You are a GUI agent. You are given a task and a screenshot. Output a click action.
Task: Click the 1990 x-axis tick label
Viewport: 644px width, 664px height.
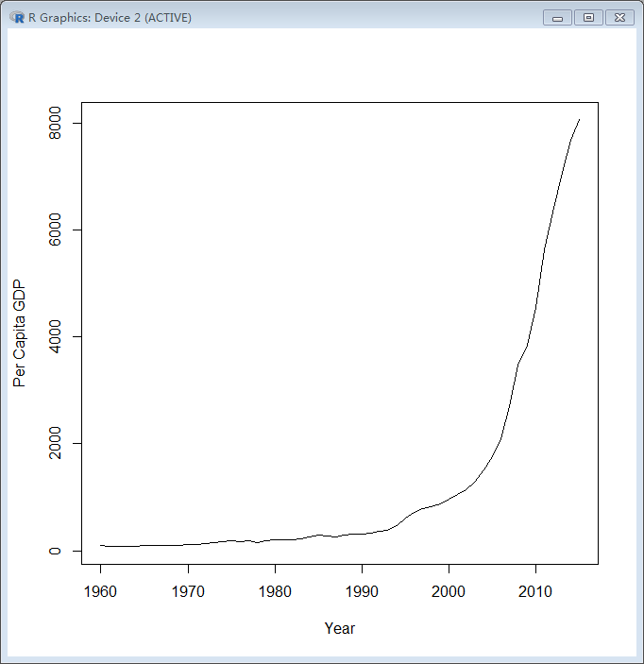pos(362,592)
